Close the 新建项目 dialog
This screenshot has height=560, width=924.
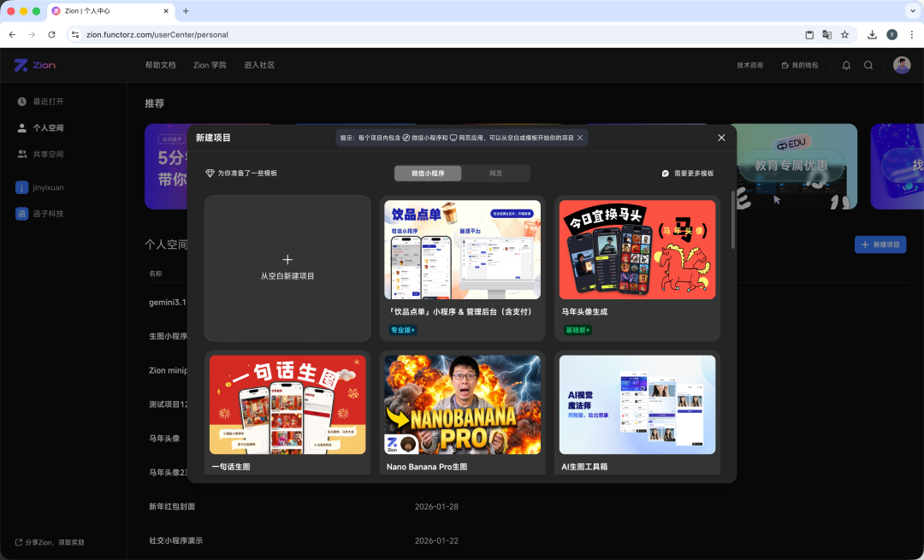(721, 138)
